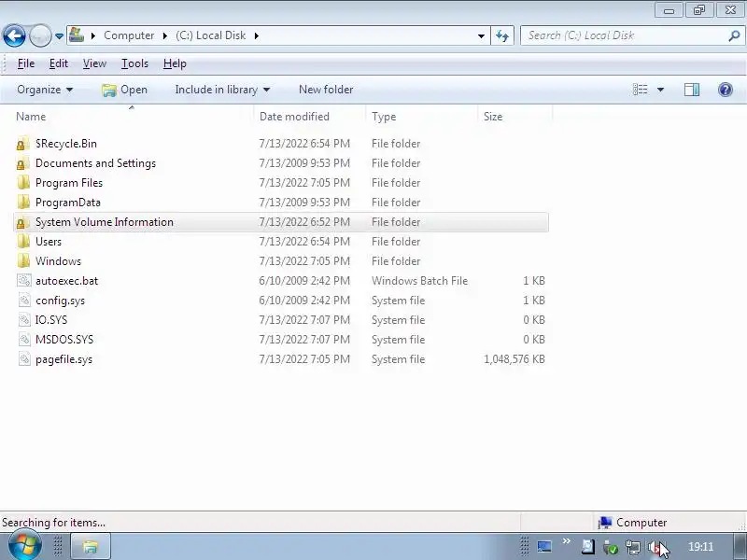
Task: Open the View menu
Action: [x=94, y=63]
